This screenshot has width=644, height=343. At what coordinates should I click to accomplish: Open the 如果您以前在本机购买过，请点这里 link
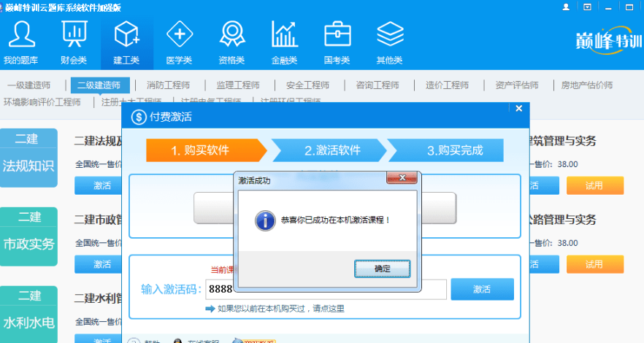click(x=281, y=309)
